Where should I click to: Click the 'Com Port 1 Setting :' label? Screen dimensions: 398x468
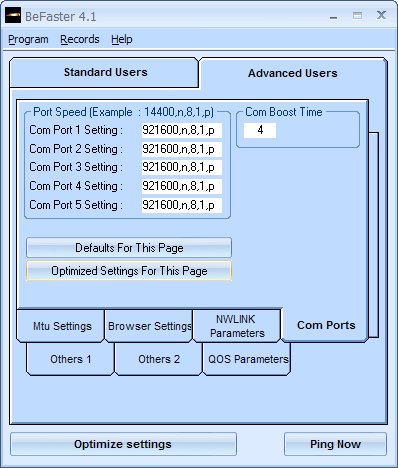[76, 130]
